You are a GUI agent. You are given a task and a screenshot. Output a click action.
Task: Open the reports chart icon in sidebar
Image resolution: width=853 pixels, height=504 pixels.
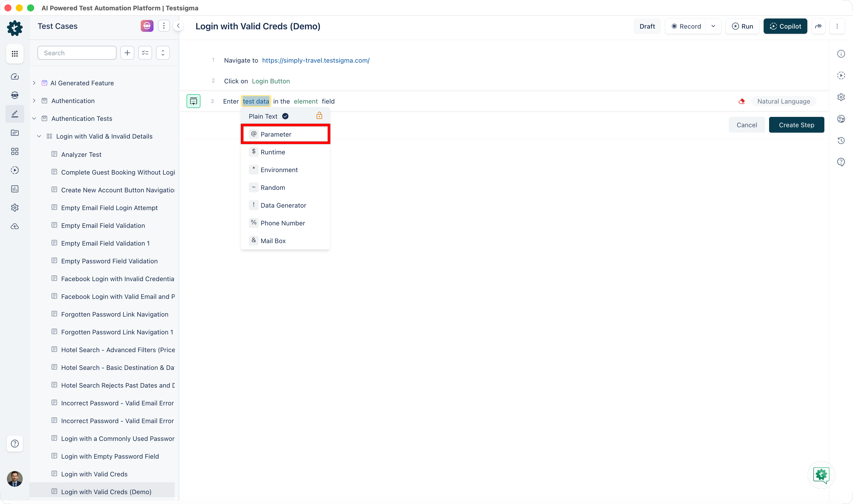(15, 189)
